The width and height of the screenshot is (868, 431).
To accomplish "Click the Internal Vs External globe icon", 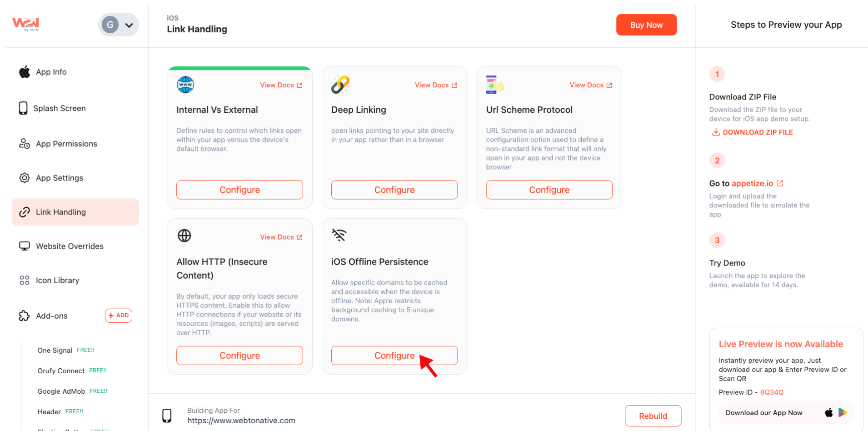I will pyautogui.click(x=185, y=85).
